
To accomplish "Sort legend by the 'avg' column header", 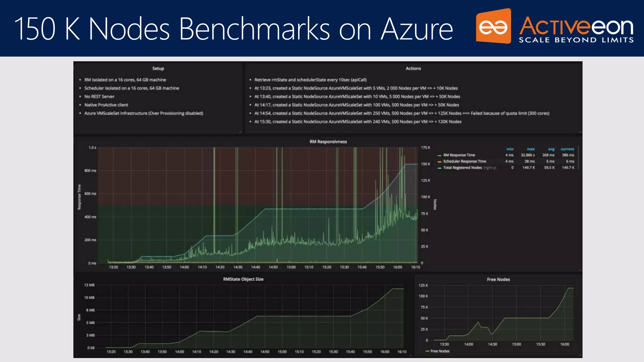I will pyautogui.click(x=551, y=149).
